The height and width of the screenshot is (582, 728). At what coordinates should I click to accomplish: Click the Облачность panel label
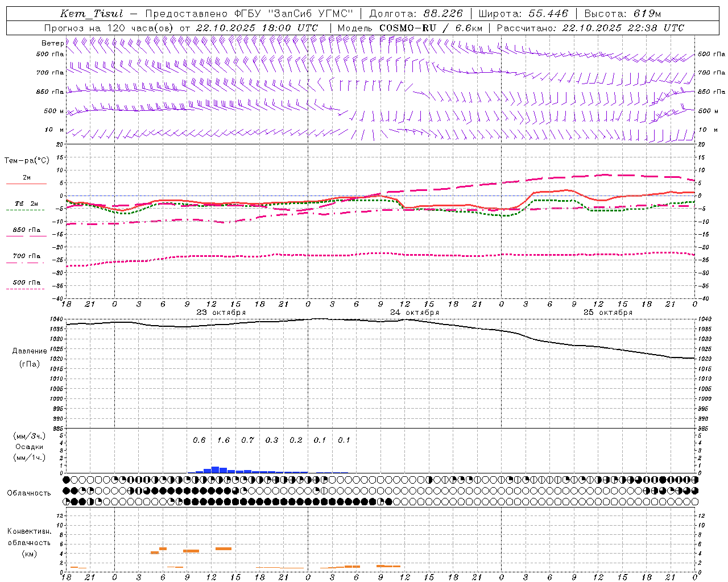point(29,493)
